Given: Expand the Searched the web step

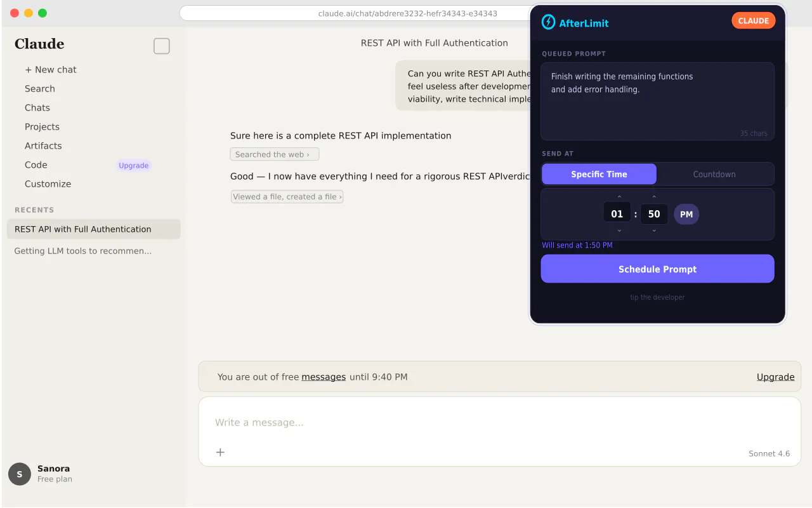Looking at the screenshot, I should pyautogui.click(x=274, y=154).
